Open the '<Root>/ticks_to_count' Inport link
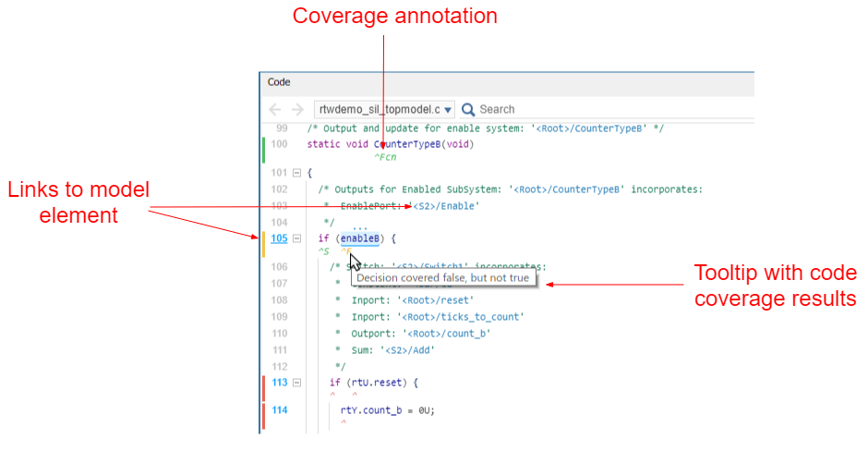868x451 pixels. (461, 317)
